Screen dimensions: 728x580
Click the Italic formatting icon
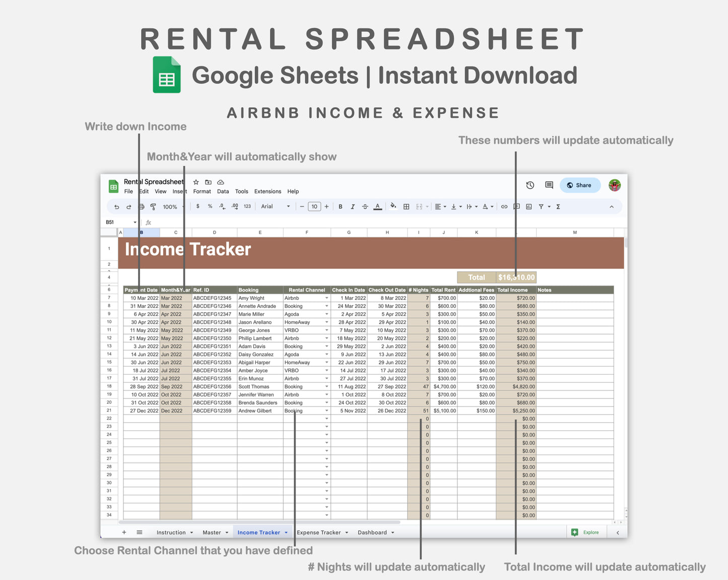tap(353, 206)
